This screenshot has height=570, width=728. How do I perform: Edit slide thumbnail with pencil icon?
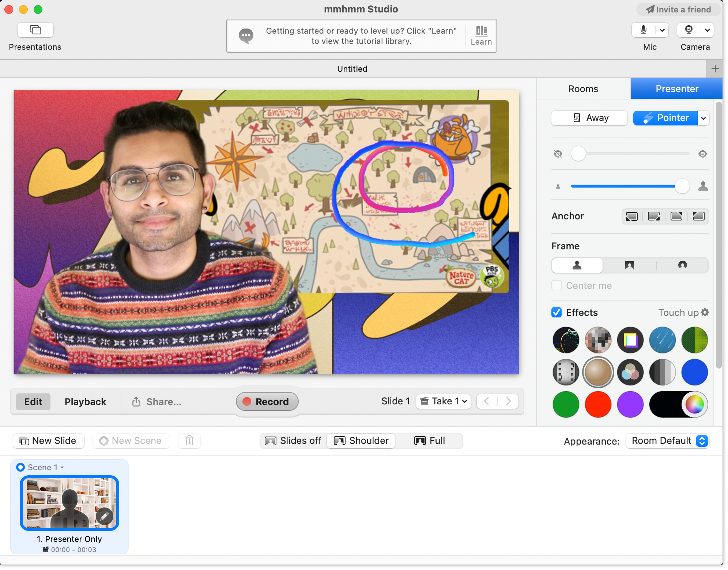(x=104, y=516)
